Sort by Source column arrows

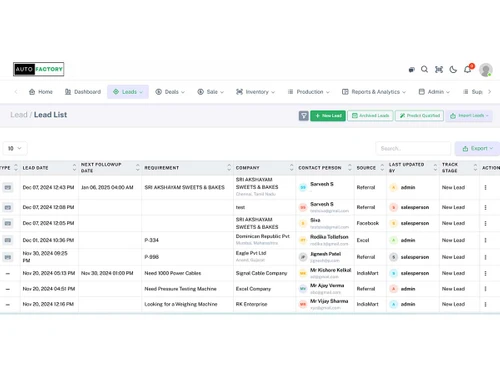pos(382,168)
